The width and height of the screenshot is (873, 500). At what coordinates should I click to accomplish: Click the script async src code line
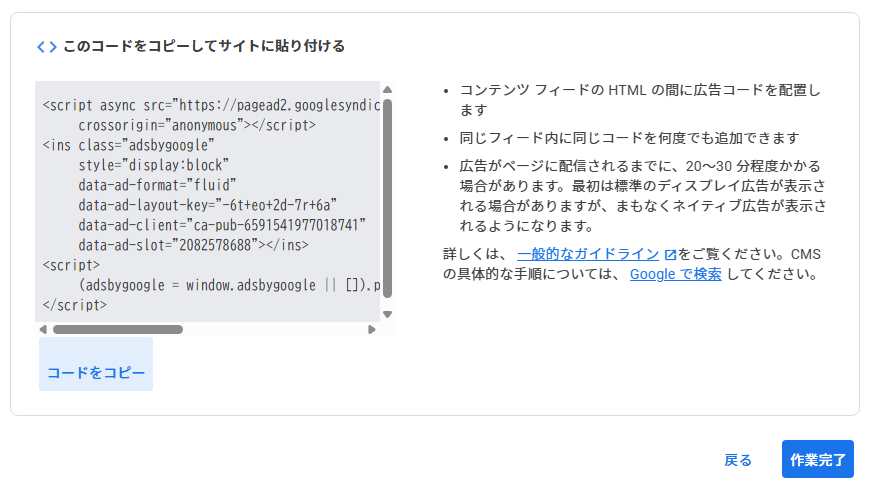click(211, 105)
